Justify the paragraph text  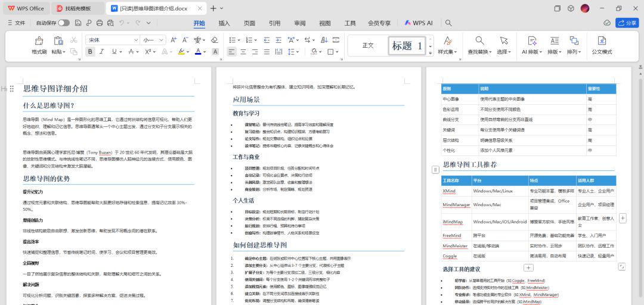tap(267, 52)
